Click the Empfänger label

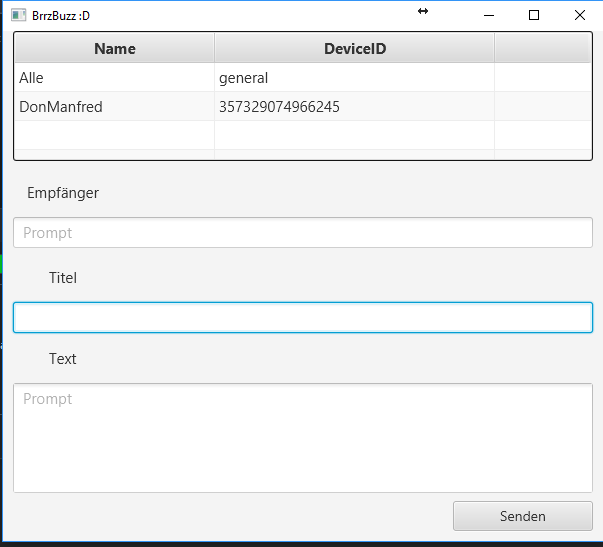pos(63,193)
